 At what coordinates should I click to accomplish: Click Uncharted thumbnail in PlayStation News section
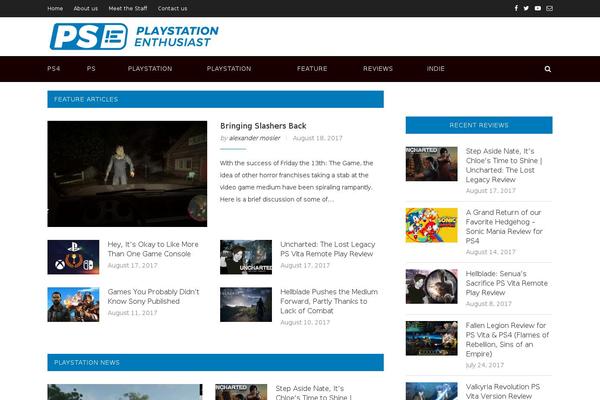[241, 392]
